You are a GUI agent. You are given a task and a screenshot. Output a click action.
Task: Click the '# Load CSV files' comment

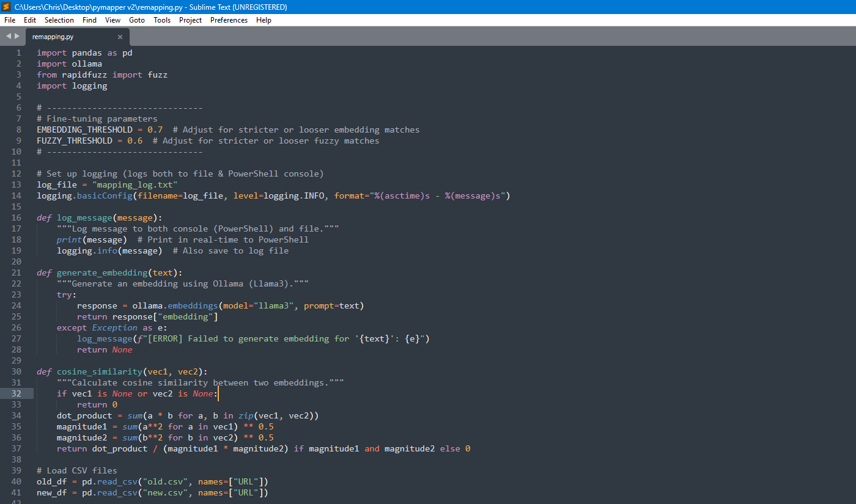click(77, 470)
